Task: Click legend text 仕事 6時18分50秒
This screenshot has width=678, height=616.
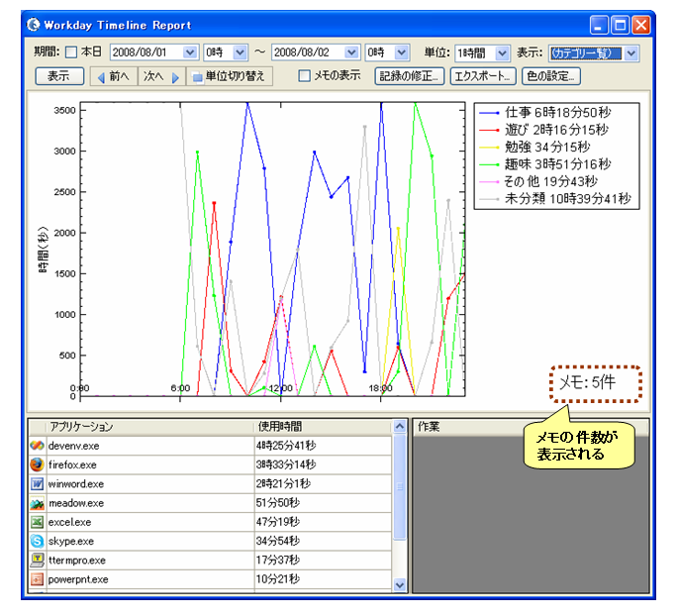Action: [x=558, y=113]
